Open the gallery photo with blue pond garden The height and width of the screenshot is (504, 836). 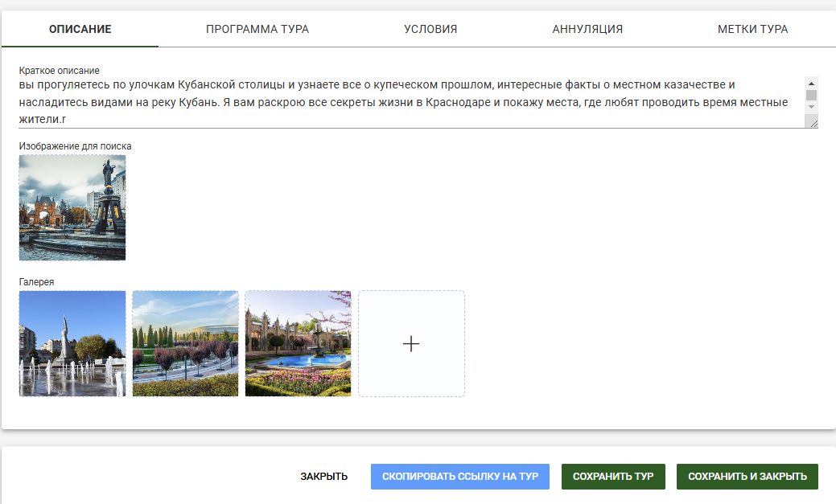[299, 344]
